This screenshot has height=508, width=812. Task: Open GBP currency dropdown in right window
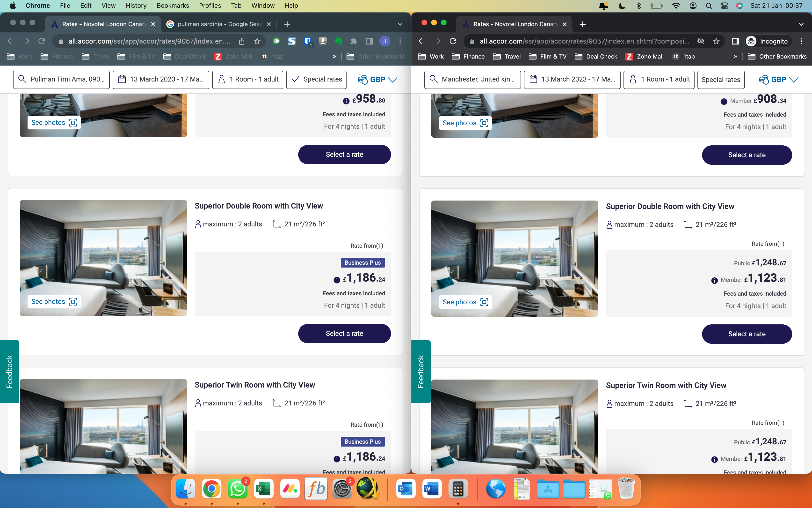[x=778, y=80]
